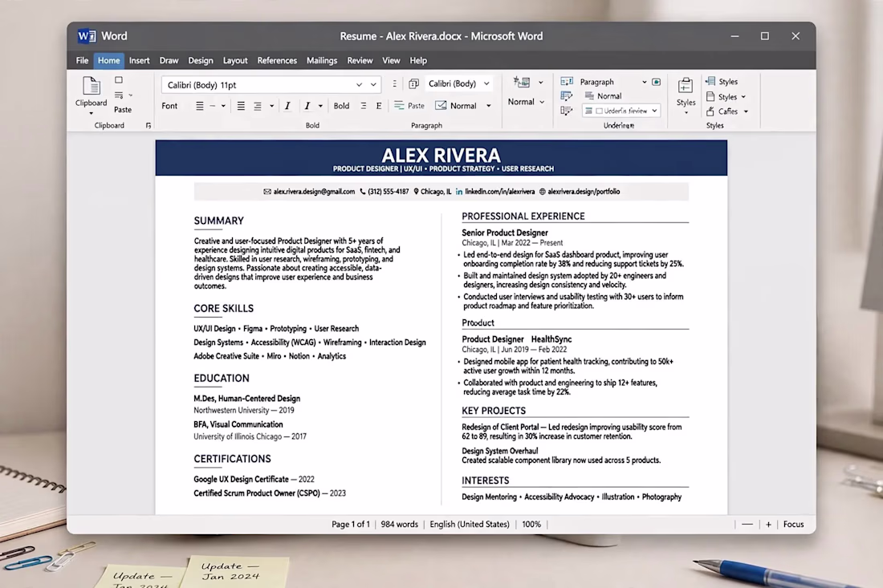
Task: Click the justify lines icon in the ribbon
Action: click(241, 106)
